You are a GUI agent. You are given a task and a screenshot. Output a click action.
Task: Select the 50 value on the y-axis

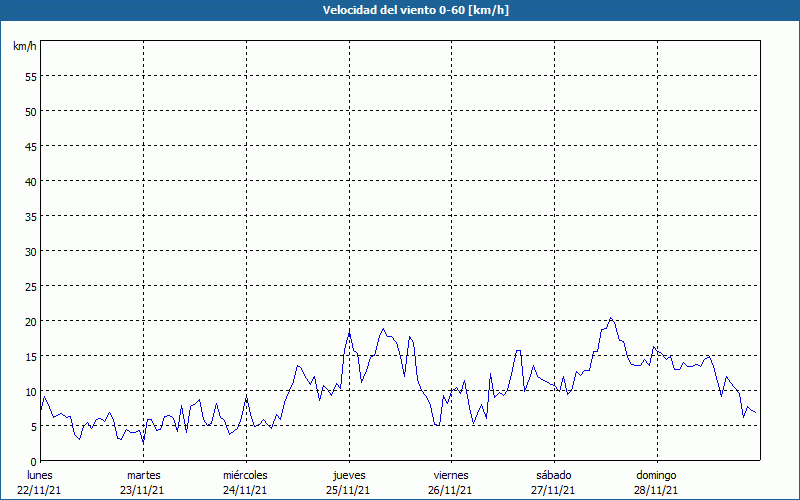tap(31, 112)
